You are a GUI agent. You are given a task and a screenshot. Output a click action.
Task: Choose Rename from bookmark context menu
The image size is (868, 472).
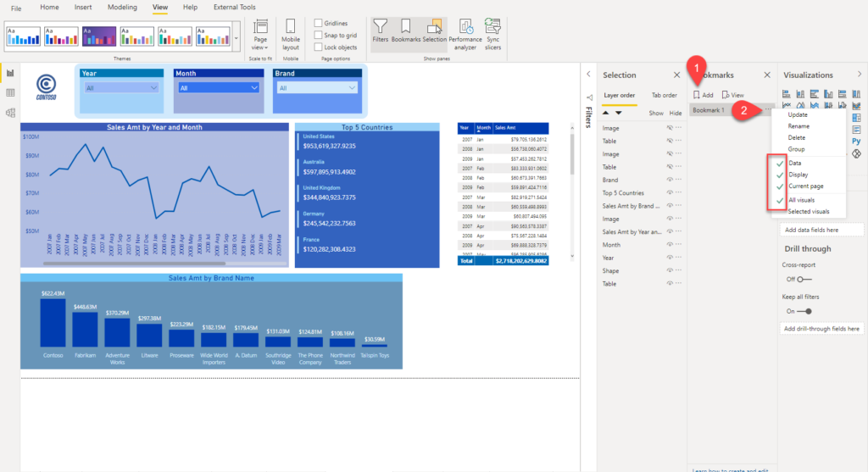coord(798,126)
